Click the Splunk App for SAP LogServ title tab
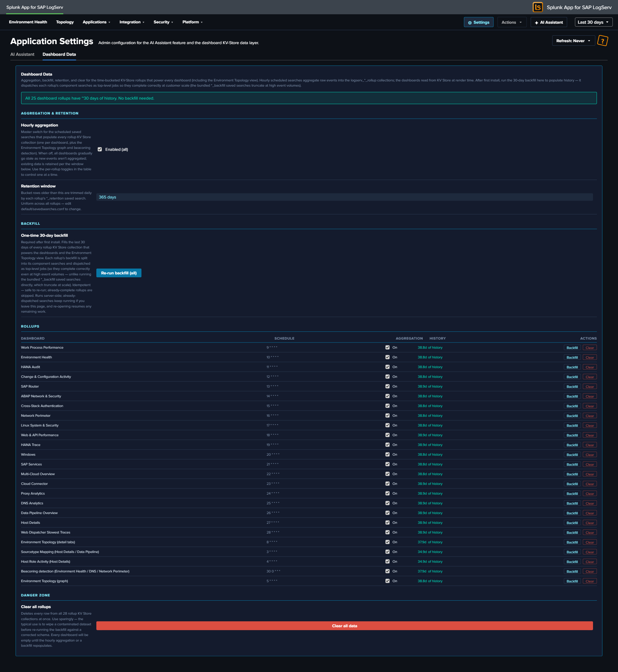Viewport: 618px width, 672px height. (35, 7)
